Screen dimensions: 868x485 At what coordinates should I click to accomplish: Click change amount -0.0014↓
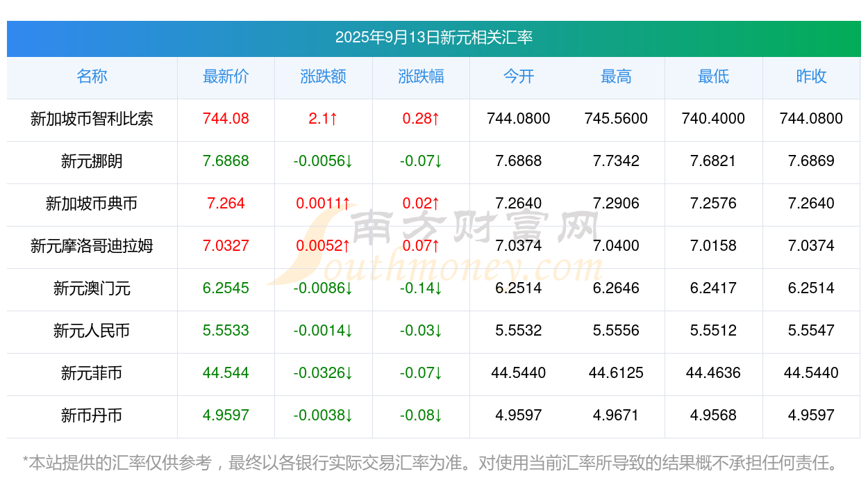pos(324,331)
